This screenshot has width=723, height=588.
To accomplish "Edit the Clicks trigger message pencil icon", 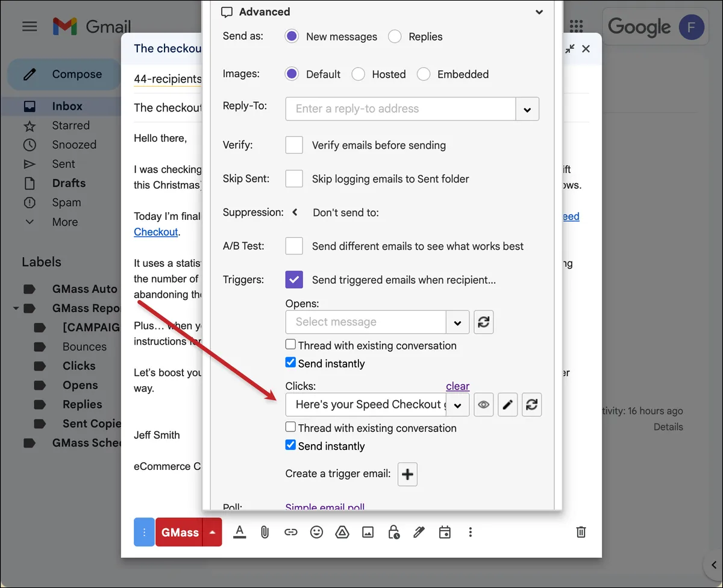I will [x=508, y=405].
